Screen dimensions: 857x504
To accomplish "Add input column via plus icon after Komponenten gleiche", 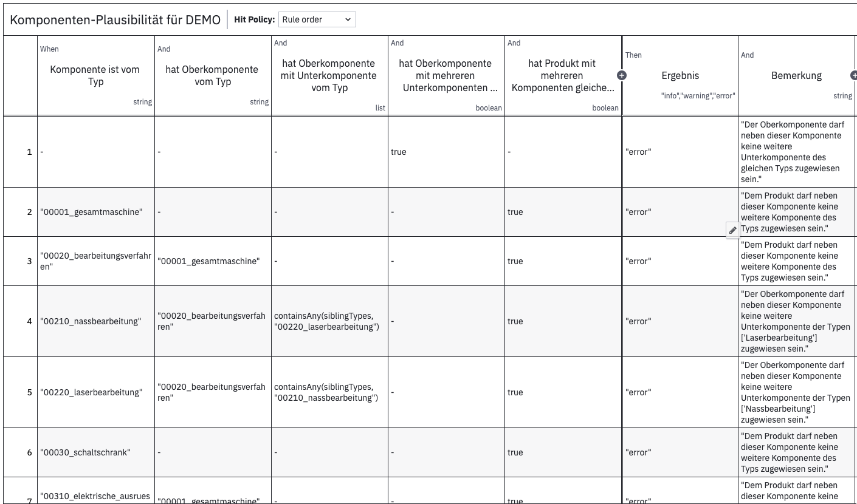I will (x=621, y=75).
